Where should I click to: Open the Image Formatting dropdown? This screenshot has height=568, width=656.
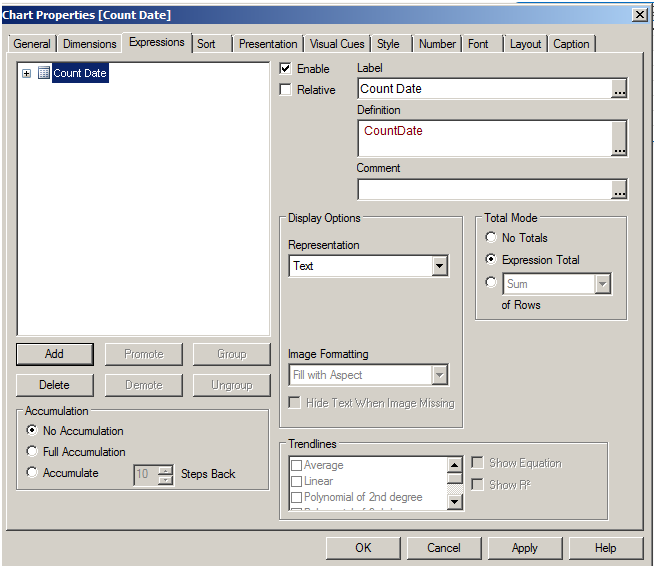(439, 375)
